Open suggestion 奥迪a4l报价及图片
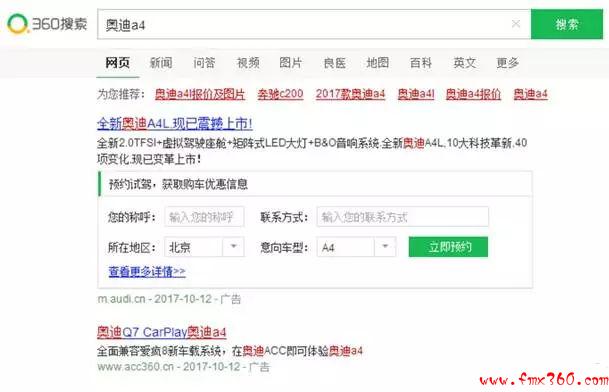Image resolution: width=609 pixels, height=392 pixels. (200, 94)
